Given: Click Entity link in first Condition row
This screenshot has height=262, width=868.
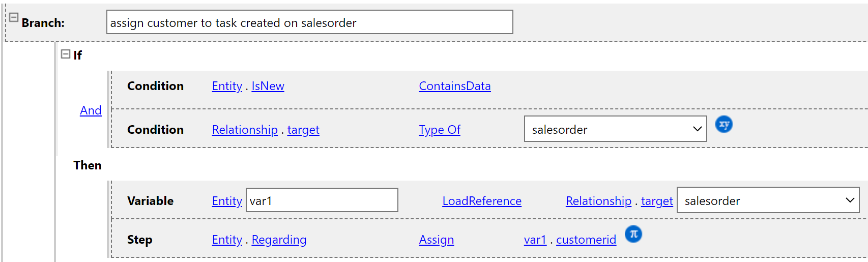Looking at the screenshot, I should [x=227, y=86].
